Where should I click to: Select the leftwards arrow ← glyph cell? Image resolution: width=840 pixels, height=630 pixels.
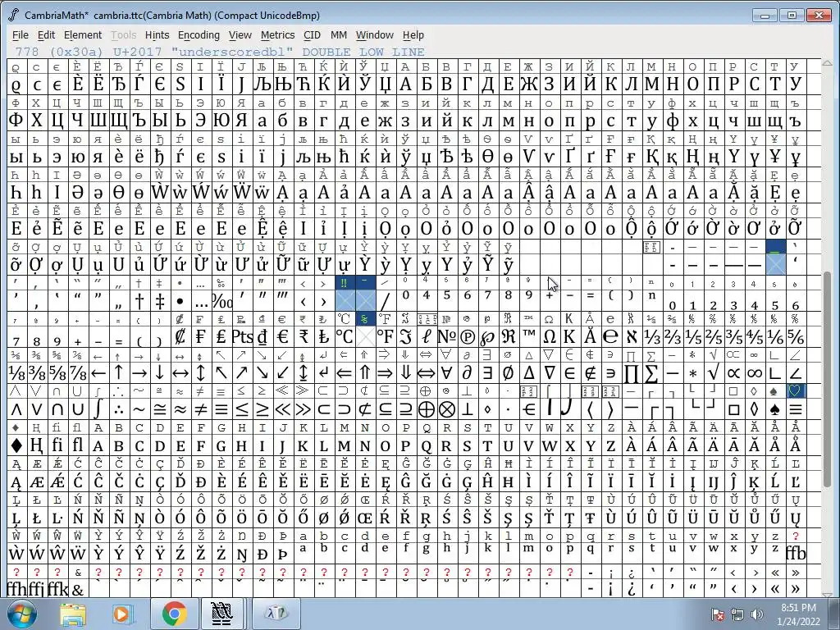[x=98, y=373]
